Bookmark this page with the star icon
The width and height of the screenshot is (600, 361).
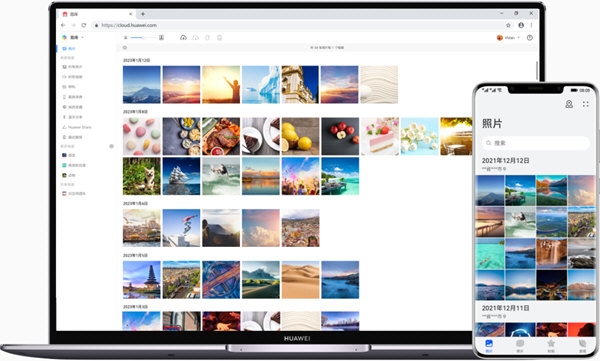coord(508,25)
